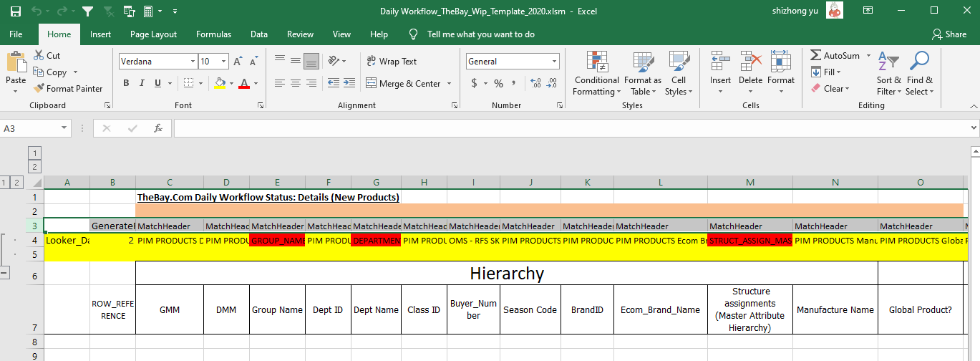Open the Conditional Formatting menu
Screen dimensions: 980x361
[596, 73]
